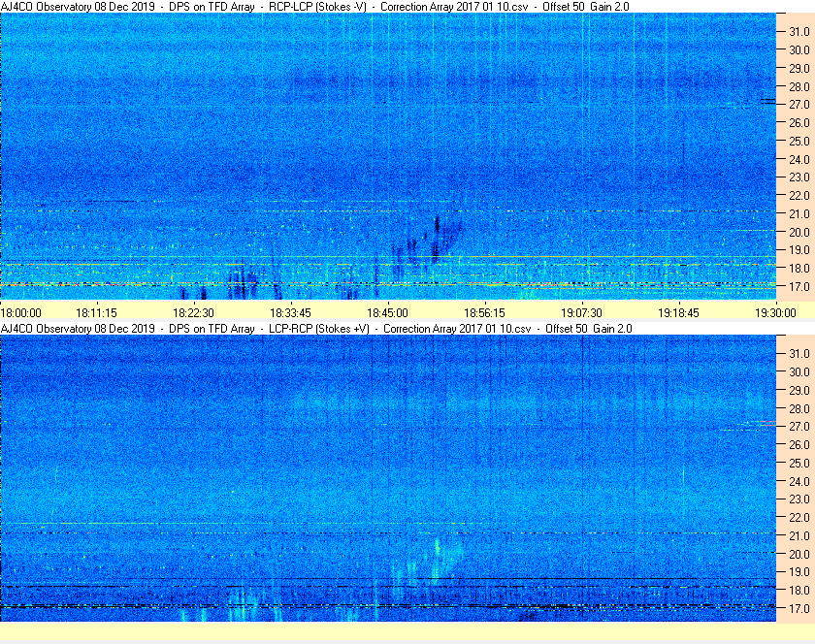The height and width of the screenshot is (644, 815).
Task: Click the 18:22:30 time axis label
Action: click(x=193, y=313)
